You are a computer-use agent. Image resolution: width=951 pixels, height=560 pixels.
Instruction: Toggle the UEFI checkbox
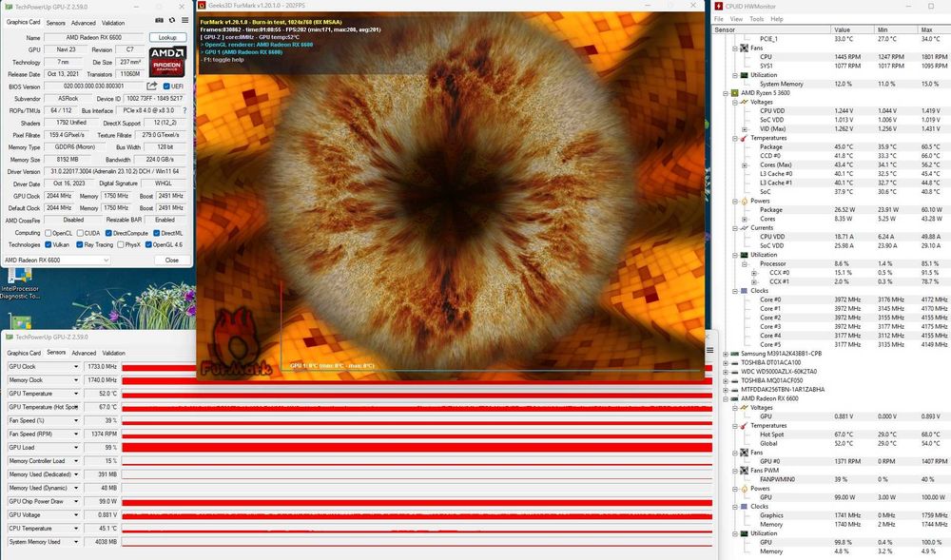(166, 87)
